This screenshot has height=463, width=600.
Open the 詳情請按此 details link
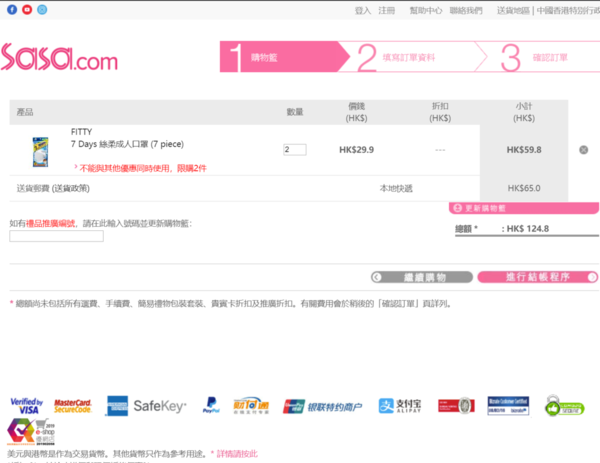(x=237, y=454)
